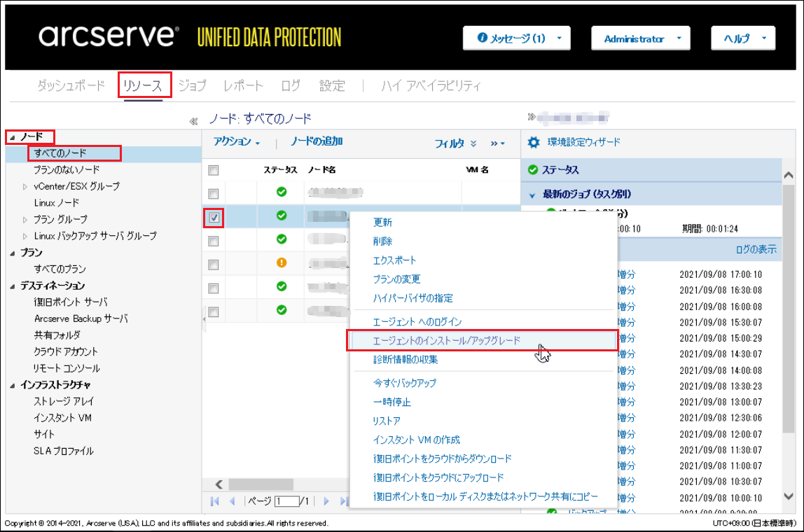Choose 更新 from the context menu
Screen dimensions: 804x532
click(382, 223)
